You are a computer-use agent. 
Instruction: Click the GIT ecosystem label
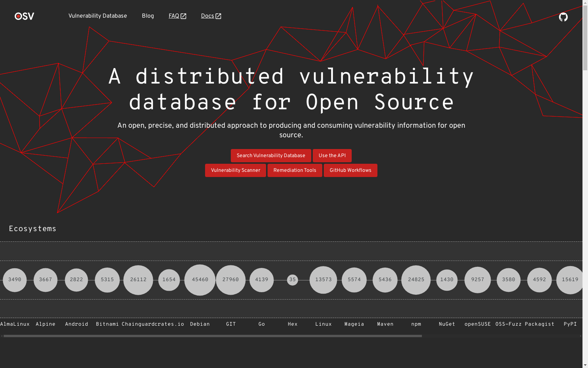[x=231, y=324]
